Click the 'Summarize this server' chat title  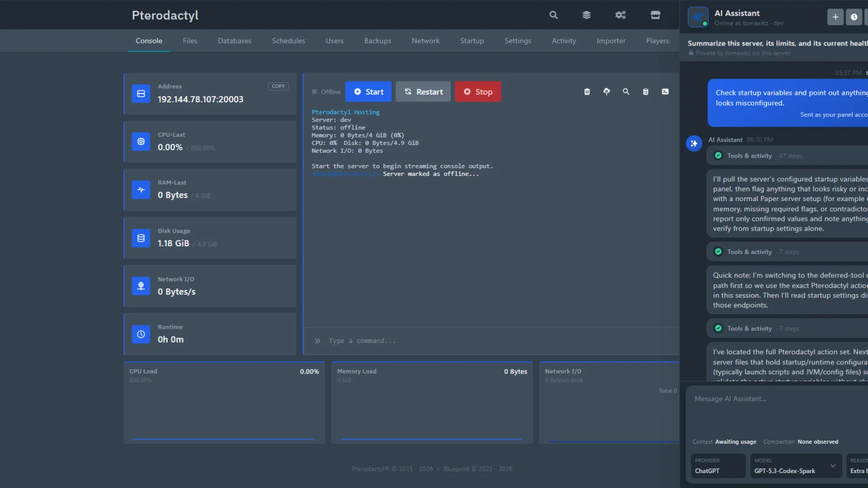pyautogui.click(x=778, y=43)
